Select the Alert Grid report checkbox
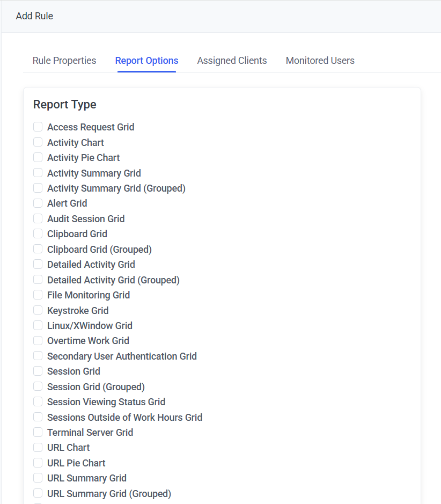 click(38, 203)
